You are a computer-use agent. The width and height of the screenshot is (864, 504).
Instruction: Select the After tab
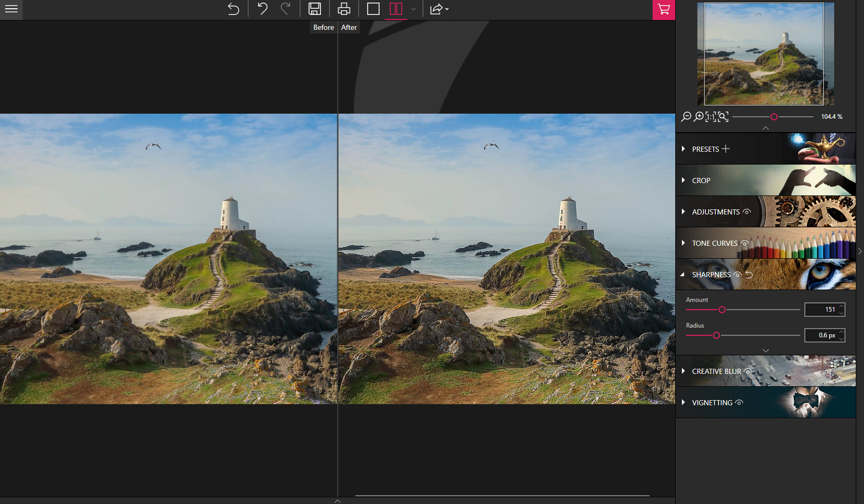click(x=349, y=27)
